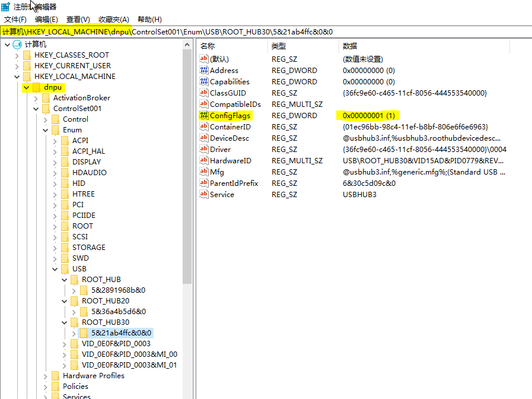Click the Address binary value icon
This screenshot has width=532, height=399.
(204, 71)
